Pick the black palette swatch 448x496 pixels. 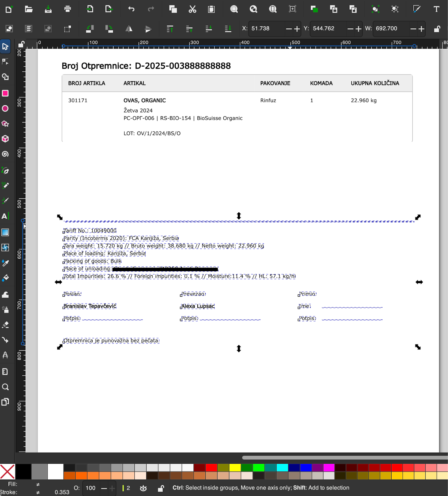tap(23, 472)
